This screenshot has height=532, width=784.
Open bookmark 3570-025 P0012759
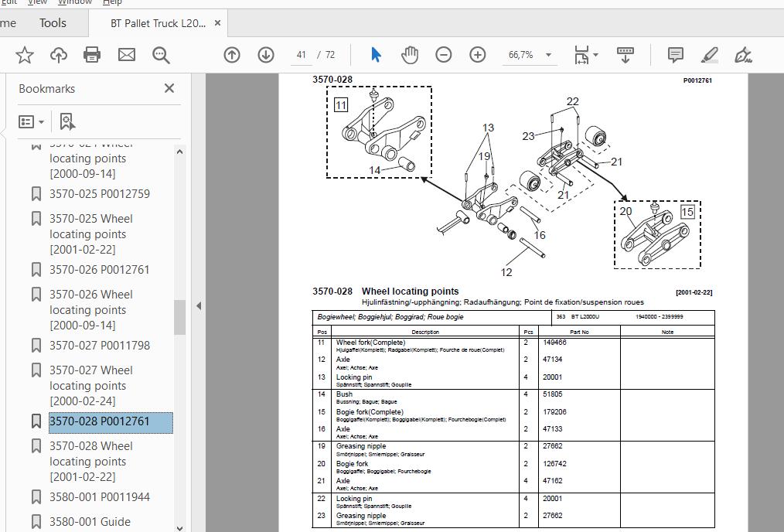pos(100,193)
